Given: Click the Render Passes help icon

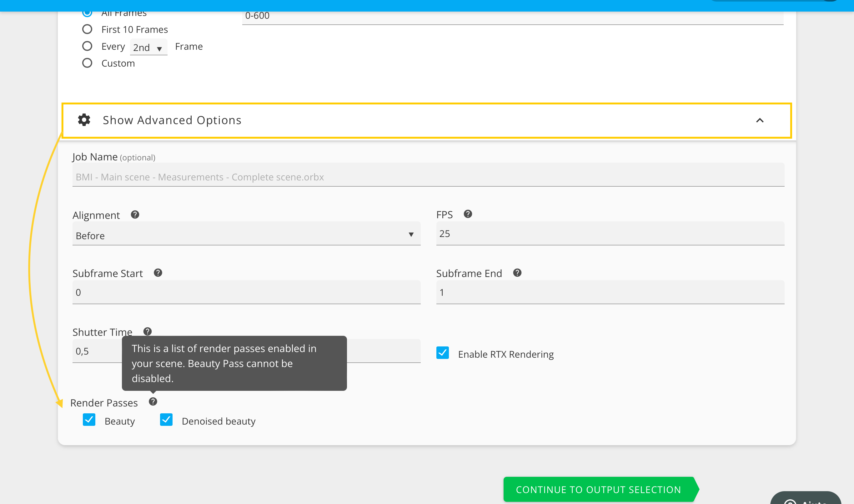Looking at the screenshot, I should point(153,402).
